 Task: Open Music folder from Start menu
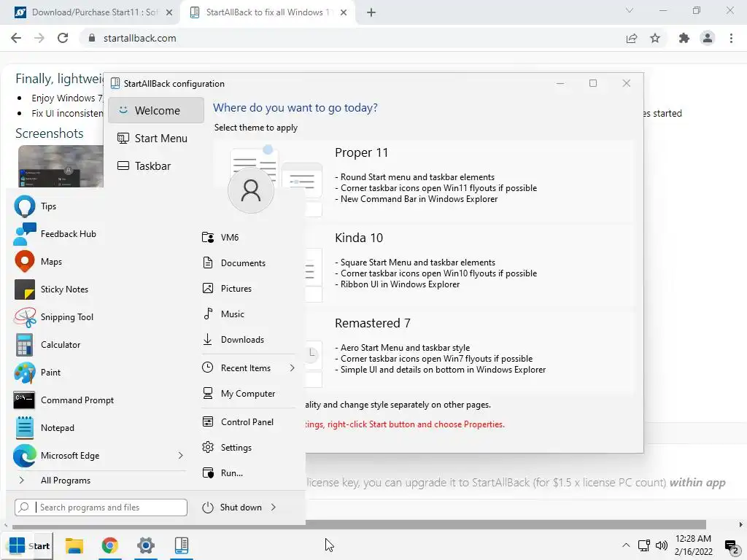[249, 314]
